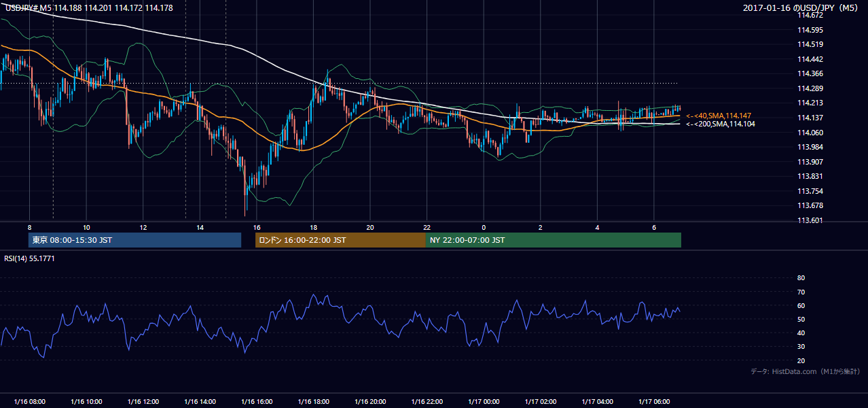The height and width of the screenshot is (408, 868).
Task: Click the bottom time label 1/16 20:00
Action: coord(369,402)
